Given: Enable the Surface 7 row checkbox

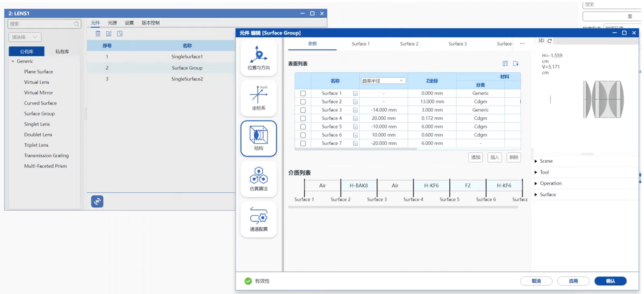Looking at the screenshot, I should (303, 144).
